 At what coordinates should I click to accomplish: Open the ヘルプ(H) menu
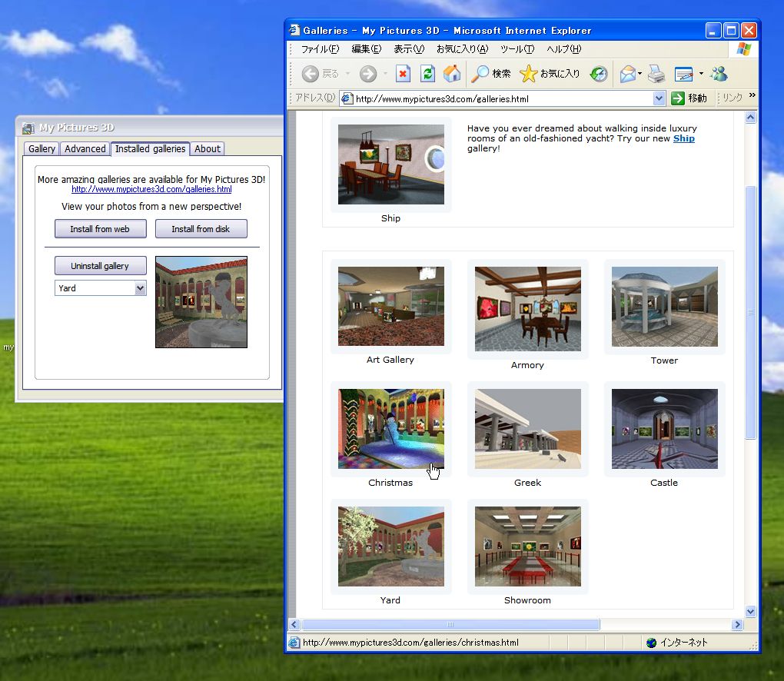(564, 49)
